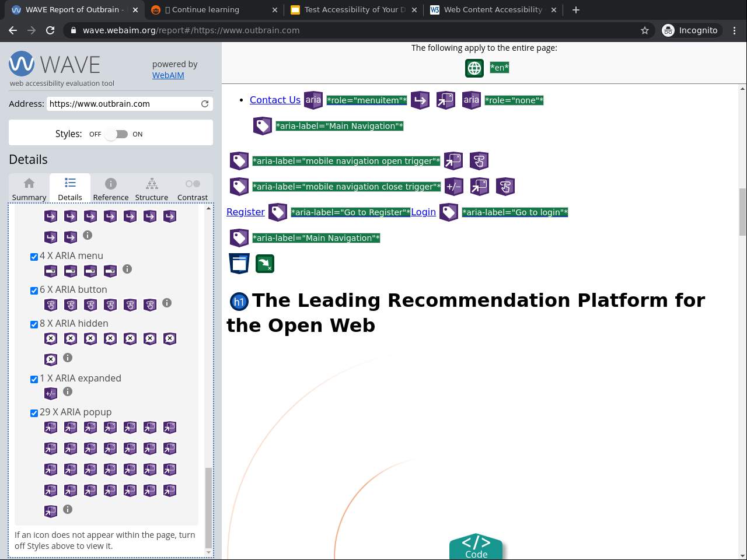Viewport: 747px width, 560px height.
Task: Click the info icon beside ARIA menu icons
Action: (x=127, y=269)
